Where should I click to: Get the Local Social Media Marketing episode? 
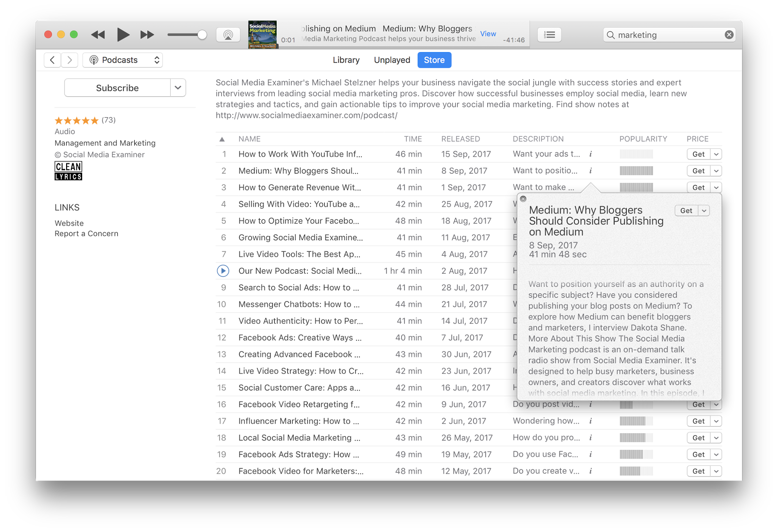pos(698,438)
